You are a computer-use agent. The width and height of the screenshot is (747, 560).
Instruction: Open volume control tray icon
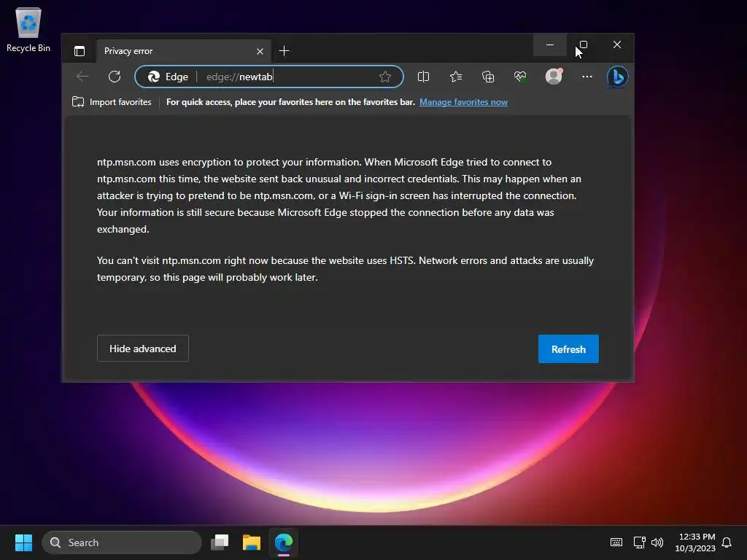[657, 542]
